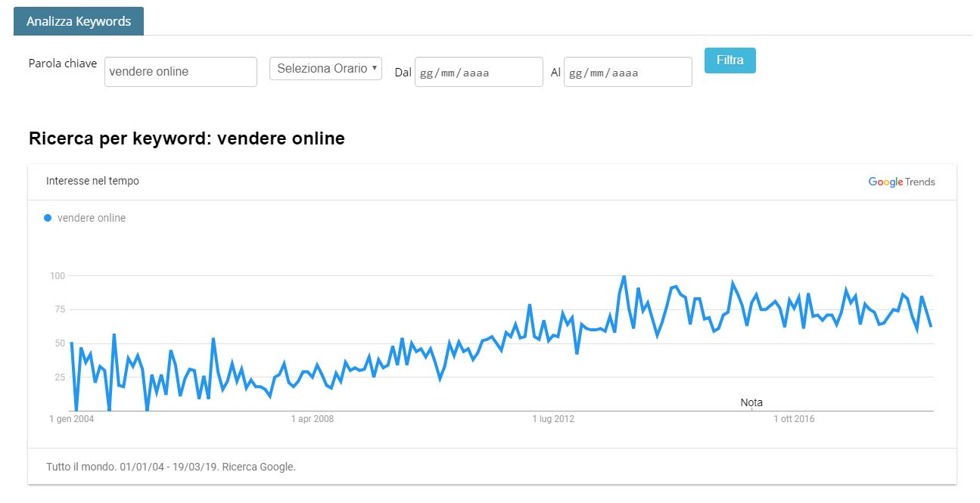Open the Google Trends logo link
The height and width of the screenshot is (503, 980).
(901, 182)
